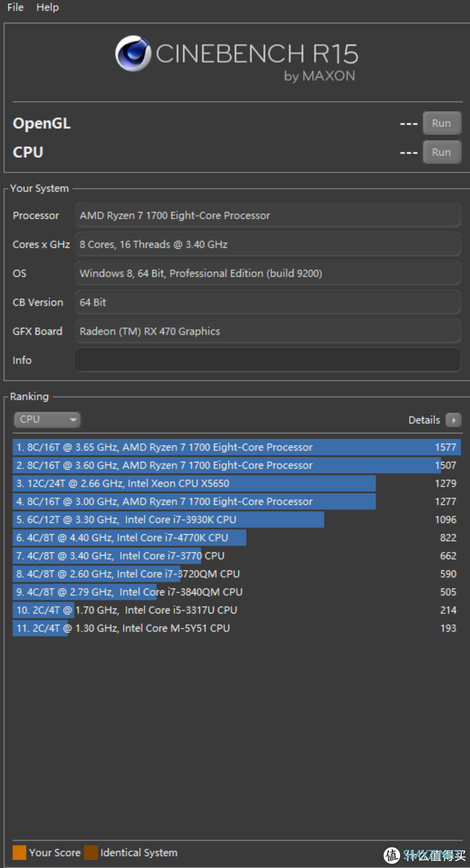Select ranking entry 1 at 3.65 GHz Ryzen
The width and height of the screenshot is (470, 868).
pos(236,447)
